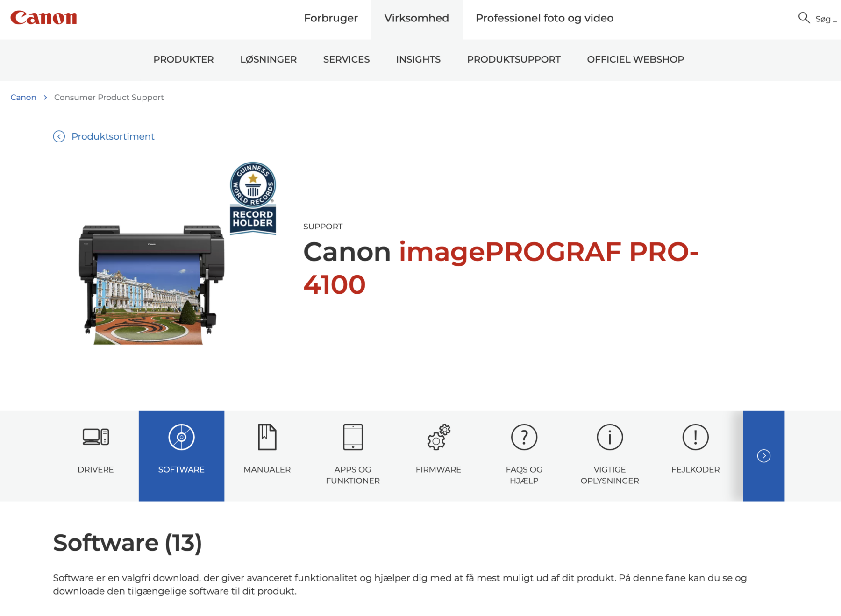The image size is (841, 616).
Task: Click the FIRMWARE tab label
Action: coord(439,469)
